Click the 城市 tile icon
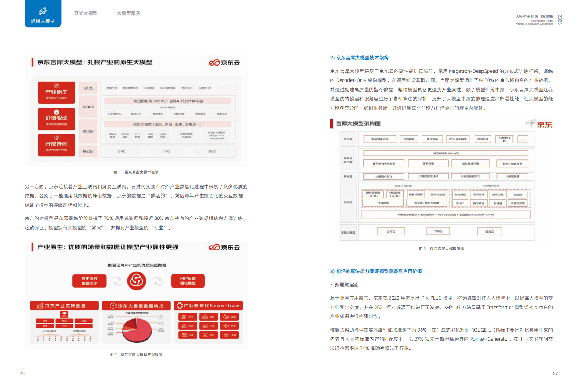Viewport: 578px width, 392px height. [184, 317]
